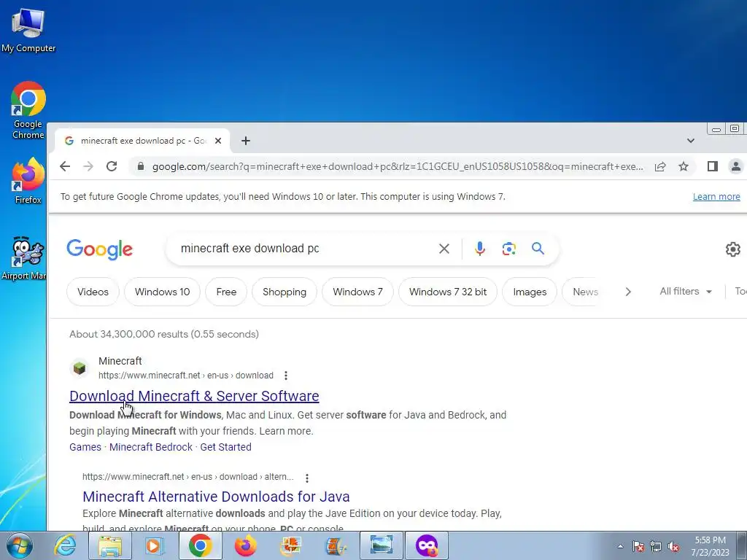The width and height of the screenshot is (747, 560).
Task: Click the site padlock icon
Action: point(140,166)
